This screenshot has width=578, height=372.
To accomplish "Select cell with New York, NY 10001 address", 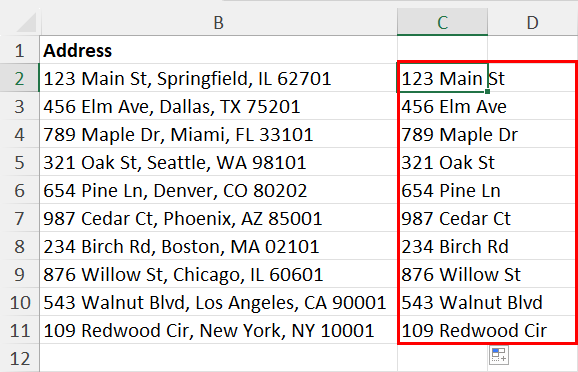I will [218, 330].
